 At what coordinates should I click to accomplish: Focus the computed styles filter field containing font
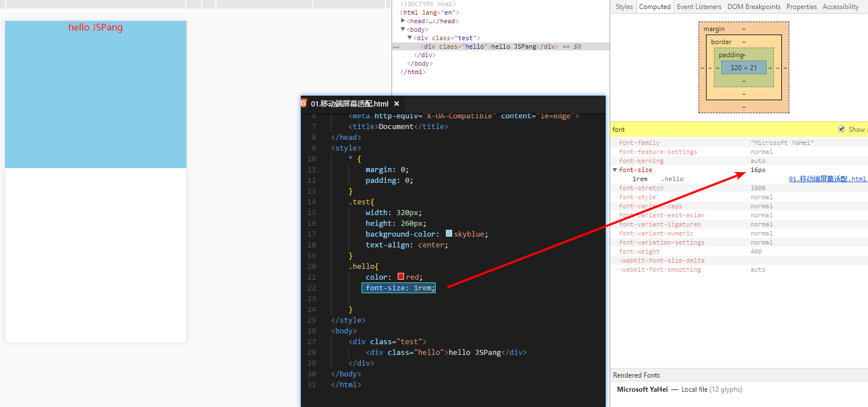click(x=722, y=130)
